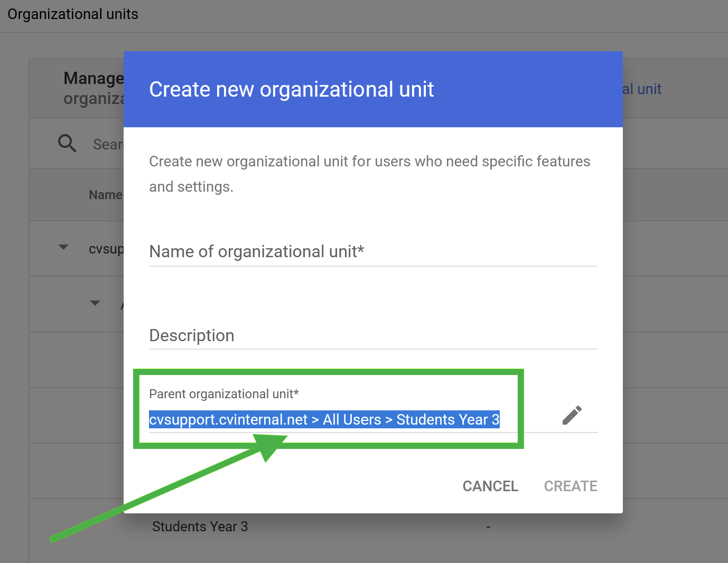Click CREATE to save the new unit
Image resolution: width=728 pixels, height=563 pixels.
(571, 486)
